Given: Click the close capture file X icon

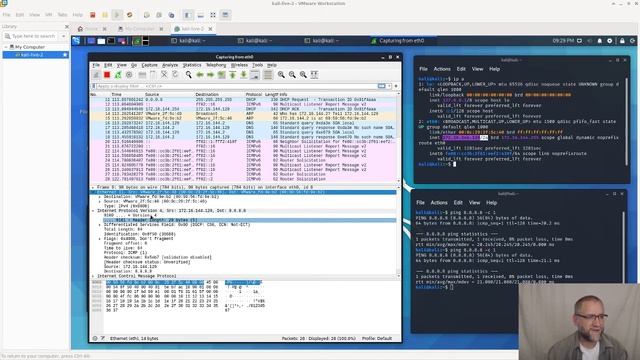Looking at the screenshot, I should point(164,75).
